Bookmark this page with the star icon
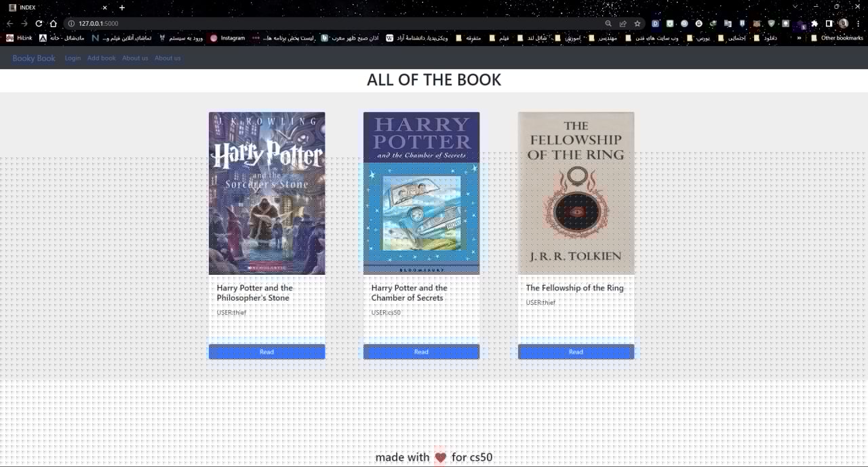This screenshot has height=467, width=868. point(637,23)
